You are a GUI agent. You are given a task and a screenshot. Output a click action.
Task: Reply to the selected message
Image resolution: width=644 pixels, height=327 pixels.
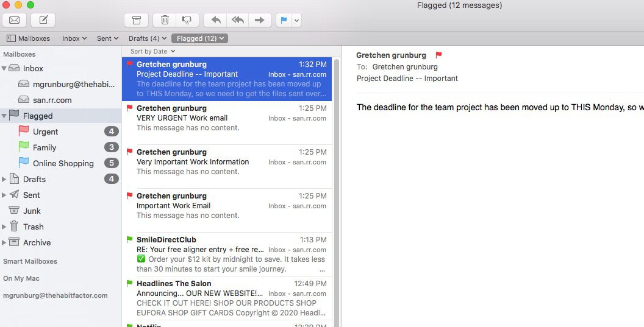tap(215, 19)
